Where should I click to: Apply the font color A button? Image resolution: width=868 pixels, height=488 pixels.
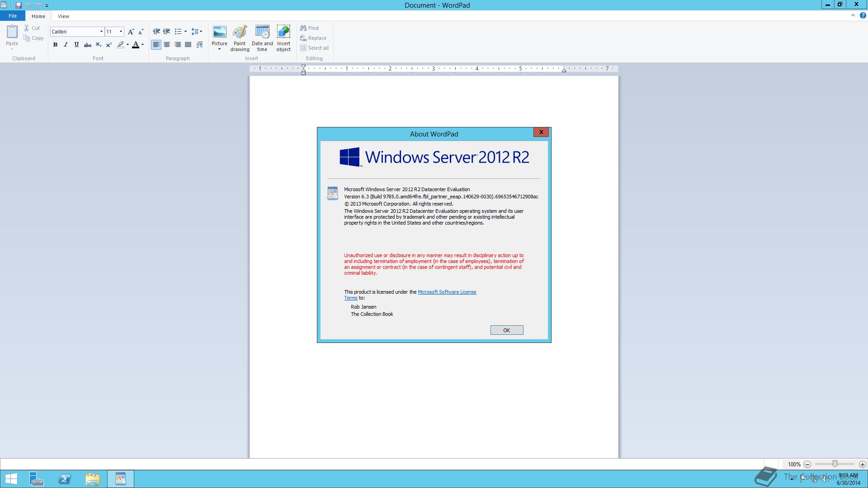[x=136, y=45]
